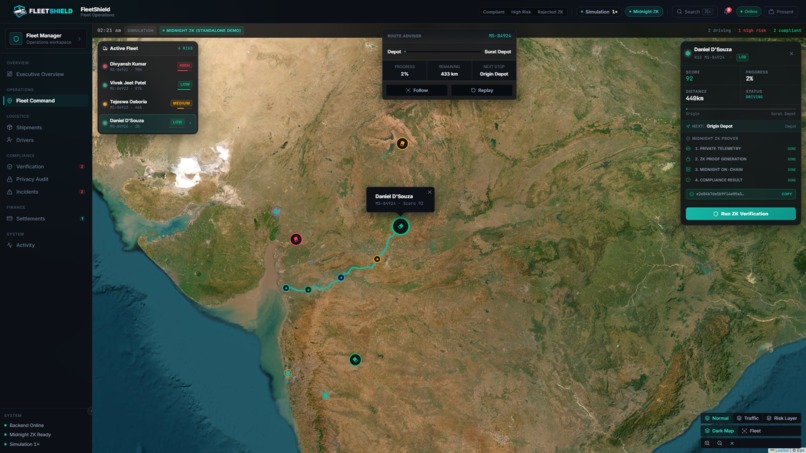
Task: Open the Leaflet attribution link
Action: 781,450
